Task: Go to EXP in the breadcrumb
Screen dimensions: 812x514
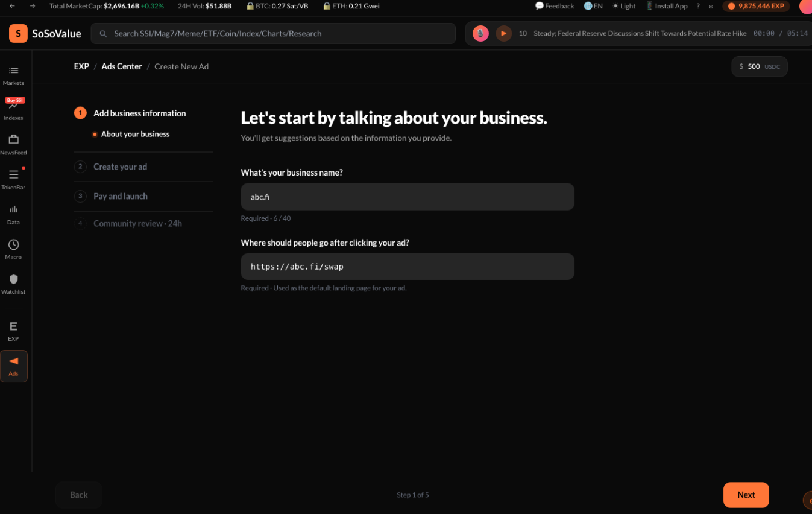Action: pyautogui.click(x=81, y=66)
